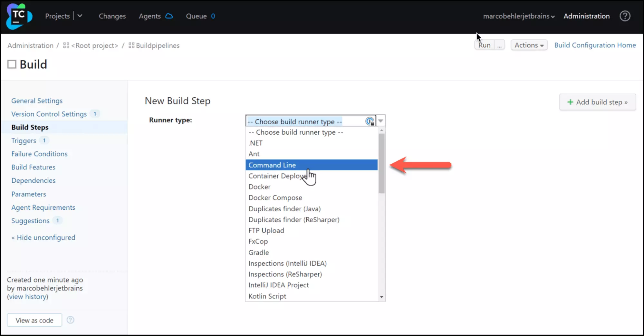Click the cloud icon next to Agents

[169, 16]
